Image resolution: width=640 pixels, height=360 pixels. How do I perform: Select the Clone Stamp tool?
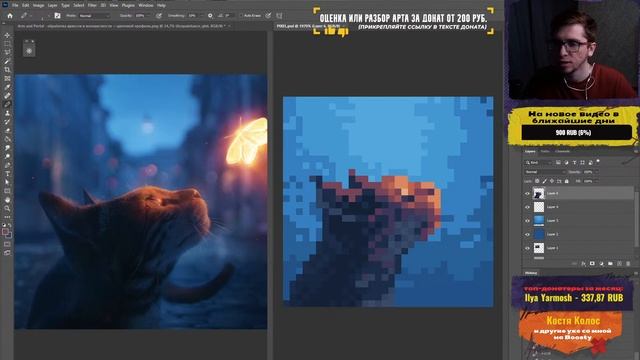[7, 113]
